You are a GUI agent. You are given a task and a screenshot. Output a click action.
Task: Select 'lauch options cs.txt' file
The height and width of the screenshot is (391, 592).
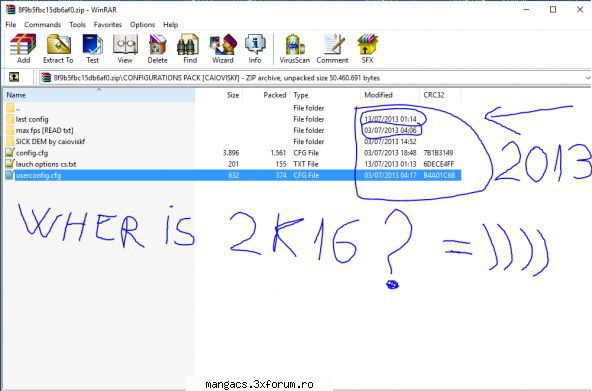click(46, 164)
